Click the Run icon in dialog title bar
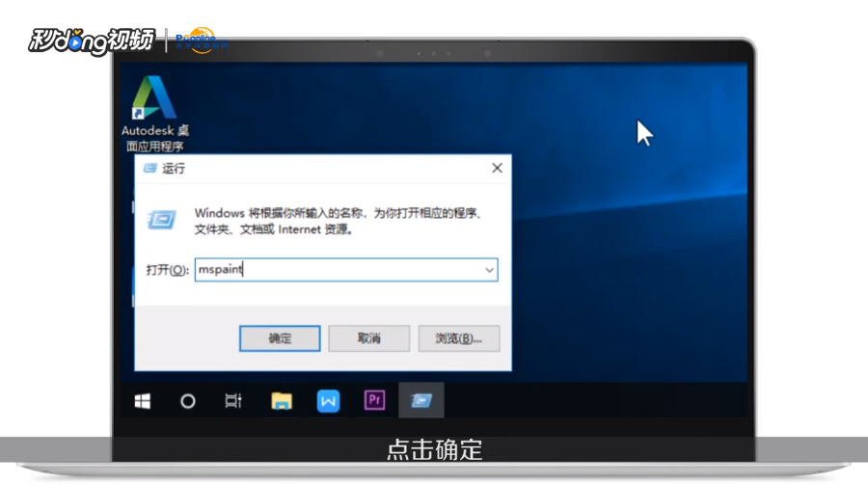The height and width of the screenshot is (484, 868). (150, 168)
